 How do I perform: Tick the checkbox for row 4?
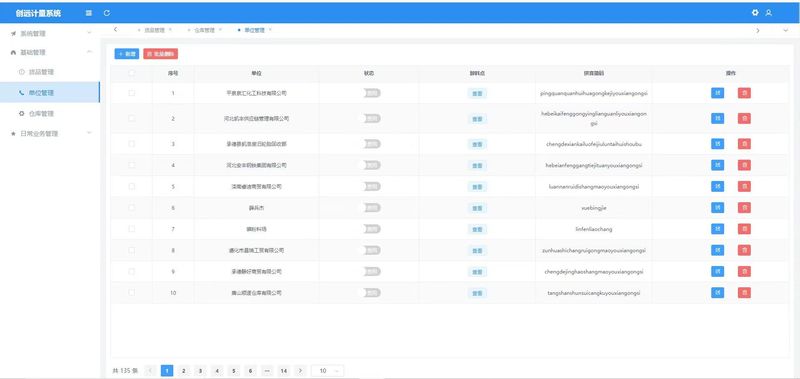pos(132,165)
